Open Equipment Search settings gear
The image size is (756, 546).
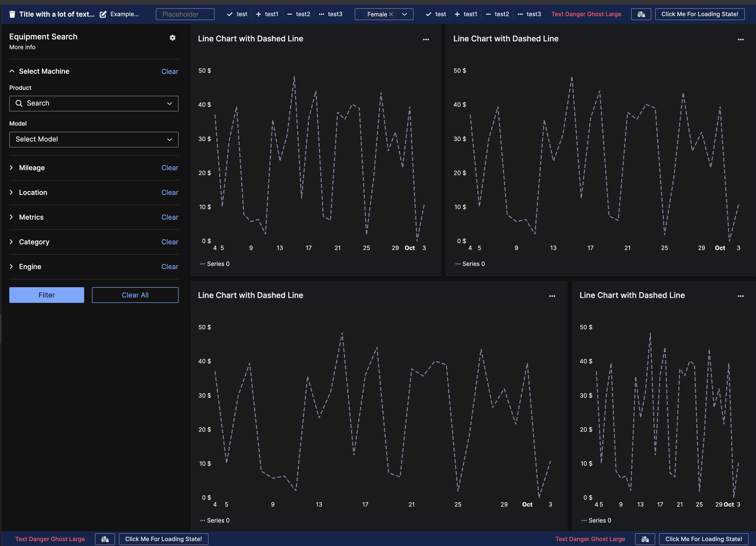point(172,38)
